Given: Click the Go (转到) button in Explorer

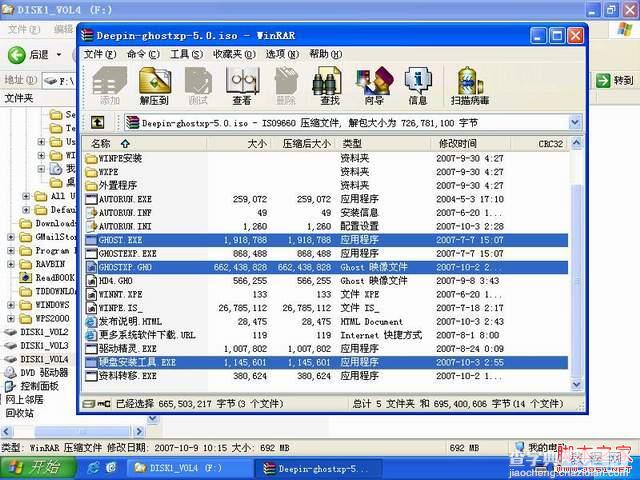Looking at the screenshot, I should 615,80.
